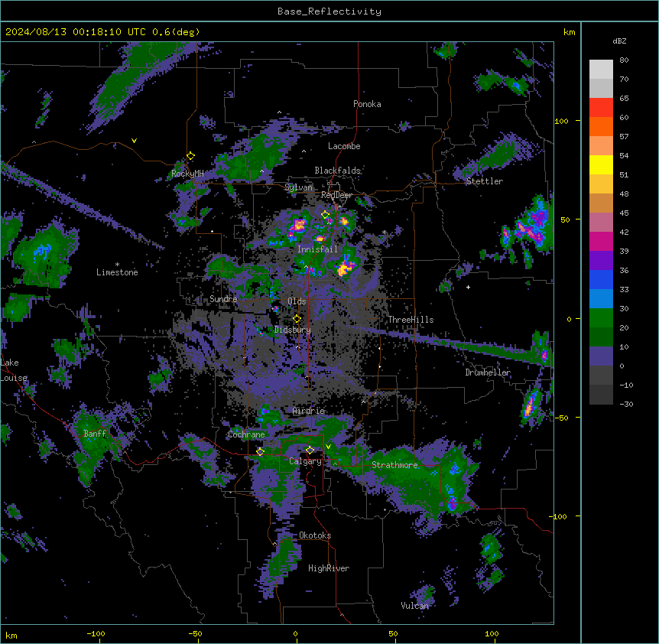Select the magenta 39–42 dBZ legend swatch
Screen dimensions: 659x644
click(601, 241)
